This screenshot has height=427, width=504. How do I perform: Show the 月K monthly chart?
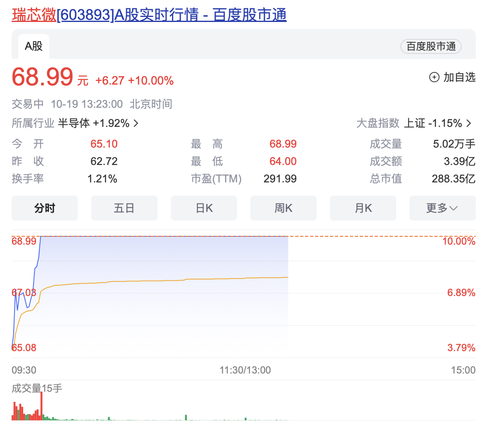point(363,208)
